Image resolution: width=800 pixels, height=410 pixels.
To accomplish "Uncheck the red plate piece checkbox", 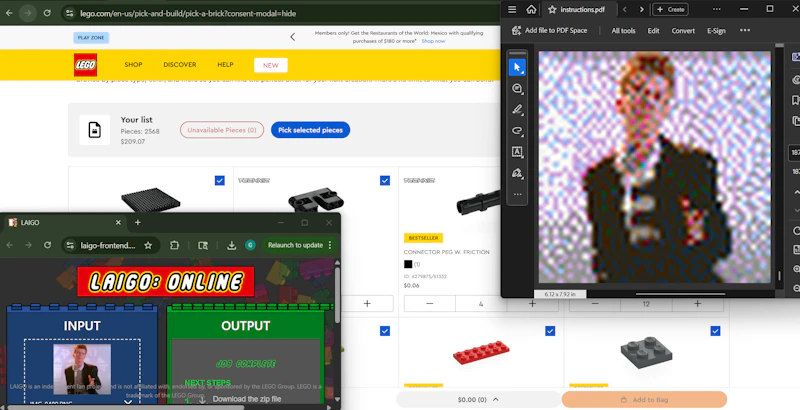I will click(x=550, y=331).
